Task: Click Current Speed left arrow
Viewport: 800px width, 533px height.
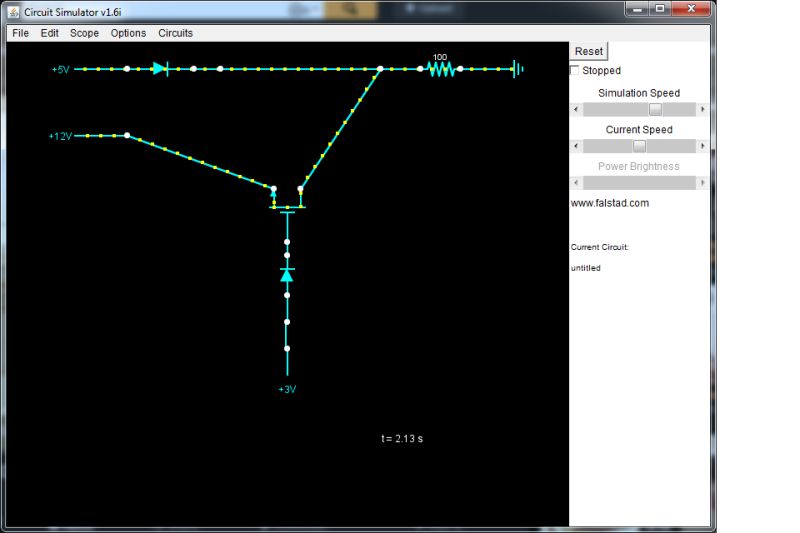Action: coord(577,146)
